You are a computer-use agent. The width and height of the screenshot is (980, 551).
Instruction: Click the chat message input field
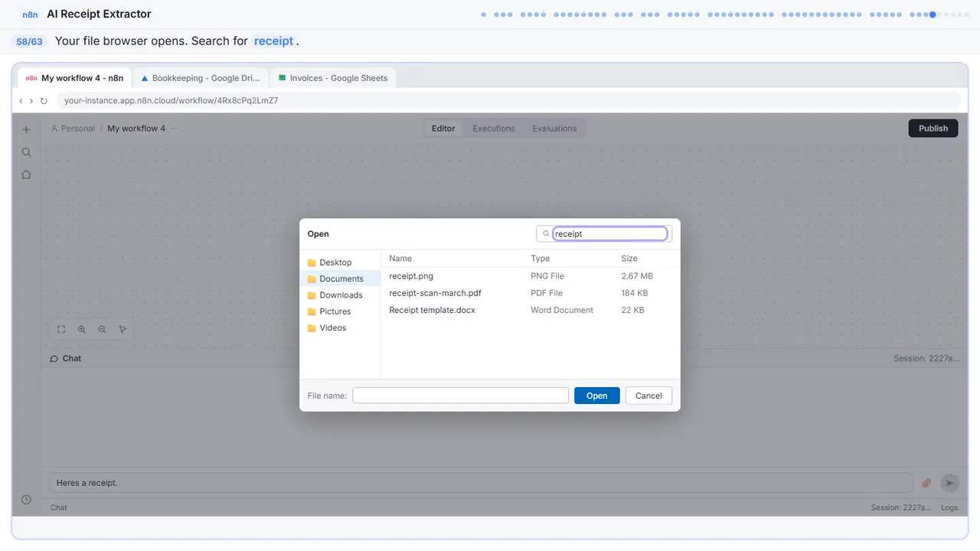pyautogui.click(x=481, y=483)
